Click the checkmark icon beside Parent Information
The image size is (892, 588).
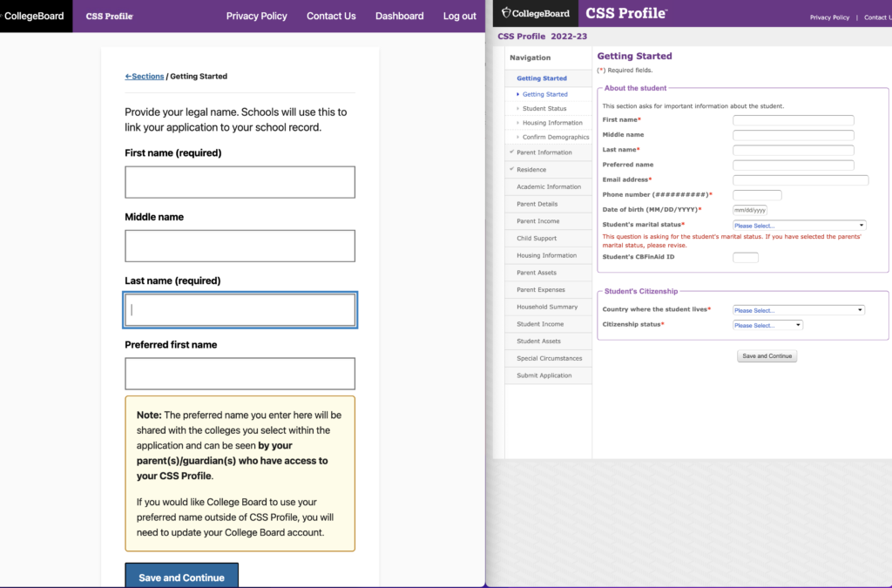click(x=511, y=152)
